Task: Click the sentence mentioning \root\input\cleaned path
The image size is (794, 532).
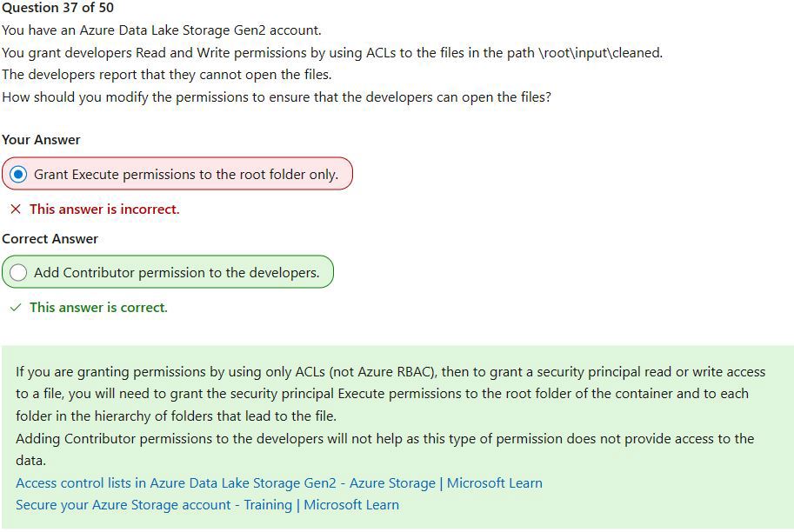Action: (x=332, y=53)
